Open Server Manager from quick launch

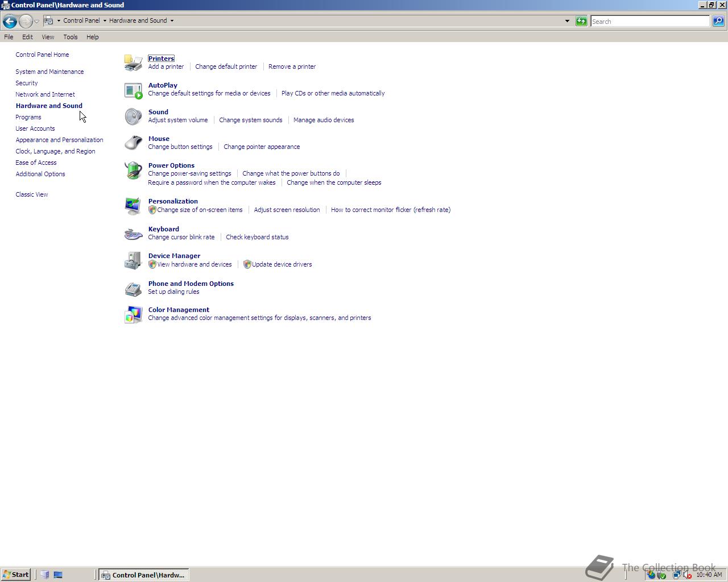(45, 575)
